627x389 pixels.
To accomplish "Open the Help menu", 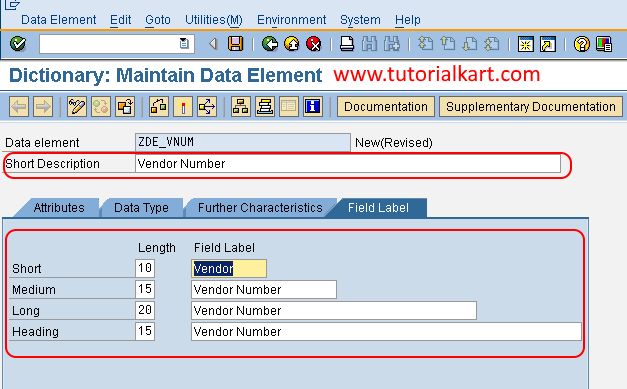I will 407,20.
